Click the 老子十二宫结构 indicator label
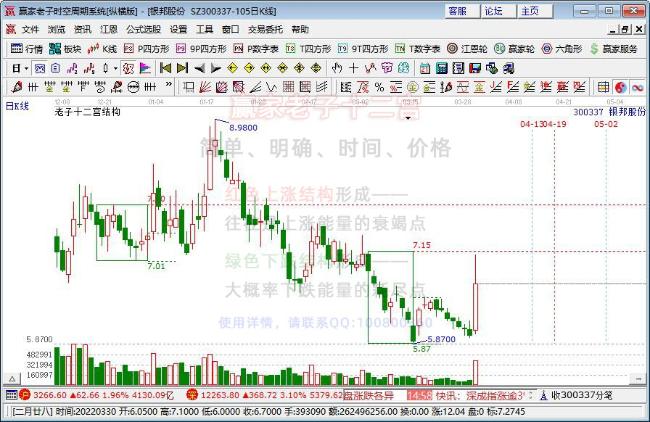The height and width of the screenshot is (422, 650). click(x=87, y=112)
